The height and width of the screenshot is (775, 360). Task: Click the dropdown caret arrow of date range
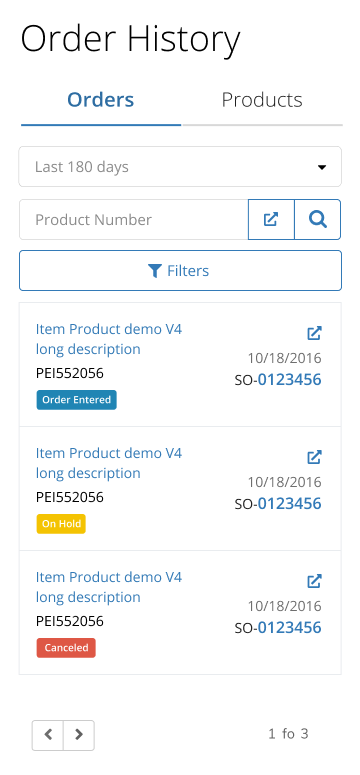click(322, 167)
